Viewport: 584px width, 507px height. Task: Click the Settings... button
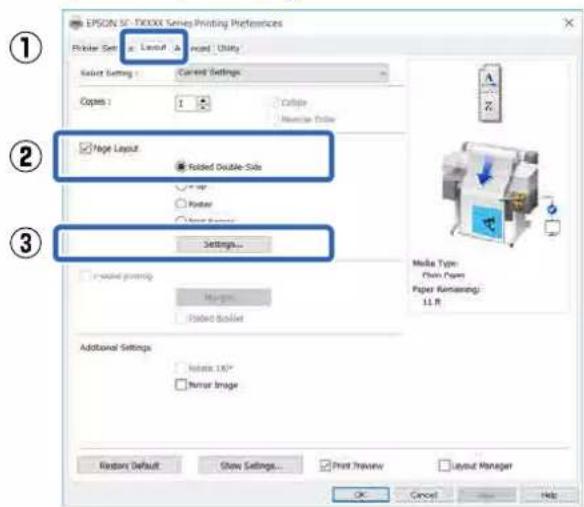(x=223, y=244)
